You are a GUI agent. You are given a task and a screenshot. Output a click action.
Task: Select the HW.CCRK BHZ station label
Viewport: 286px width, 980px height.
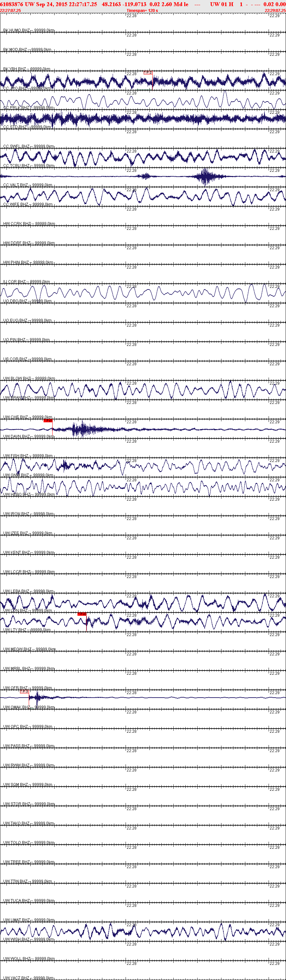click(x=29, y=224)
